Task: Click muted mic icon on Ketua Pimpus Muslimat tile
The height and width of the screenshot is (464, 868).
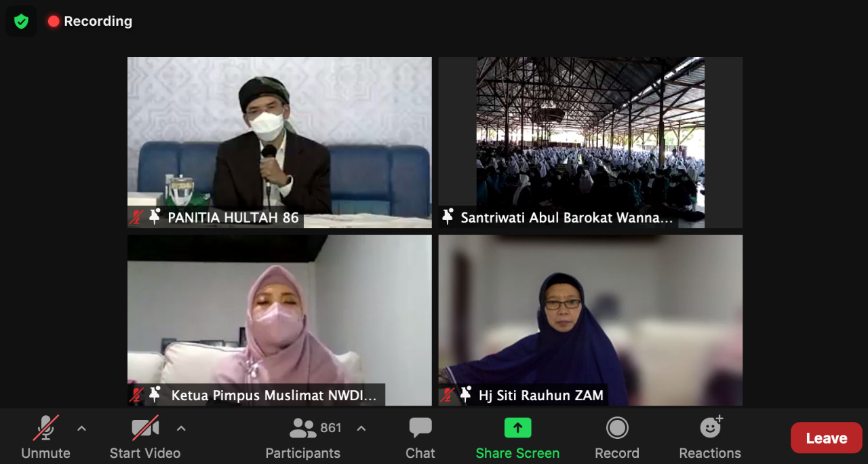Action: [x=137, y=395]
